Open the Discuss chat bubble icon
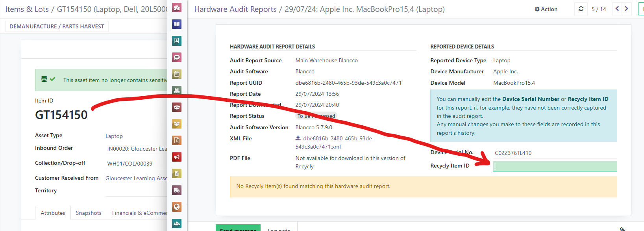Image resolution: width=644 pixels, height=231 pixels. pyautogui.click(x=177, y=58)
